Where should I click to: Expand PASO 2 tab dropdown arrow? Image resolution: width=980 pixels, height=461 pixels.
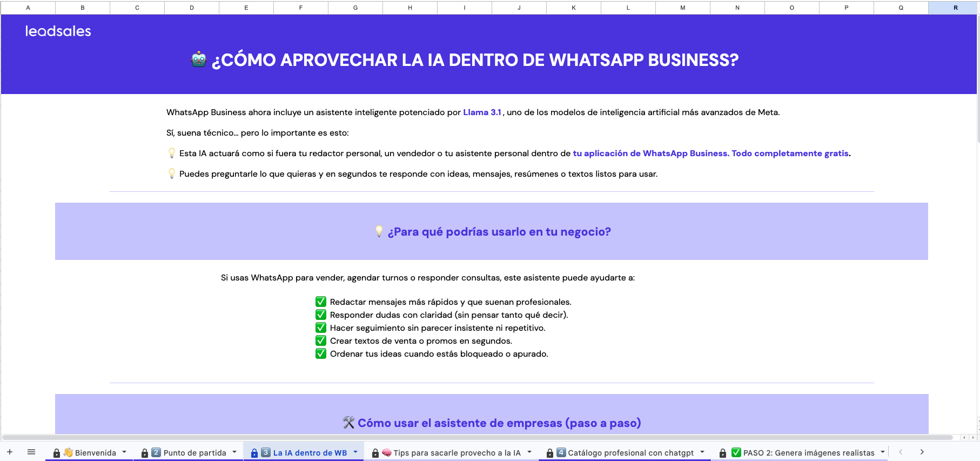(x=883, y=452)
